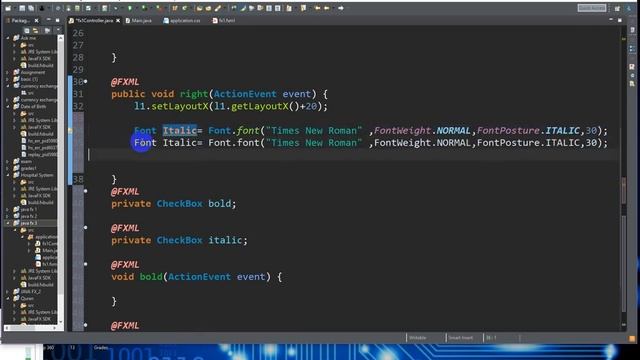Toggle fold marker beside void bold annotation
This screenshot has height=360, width=640.
(x=85, y=264)
